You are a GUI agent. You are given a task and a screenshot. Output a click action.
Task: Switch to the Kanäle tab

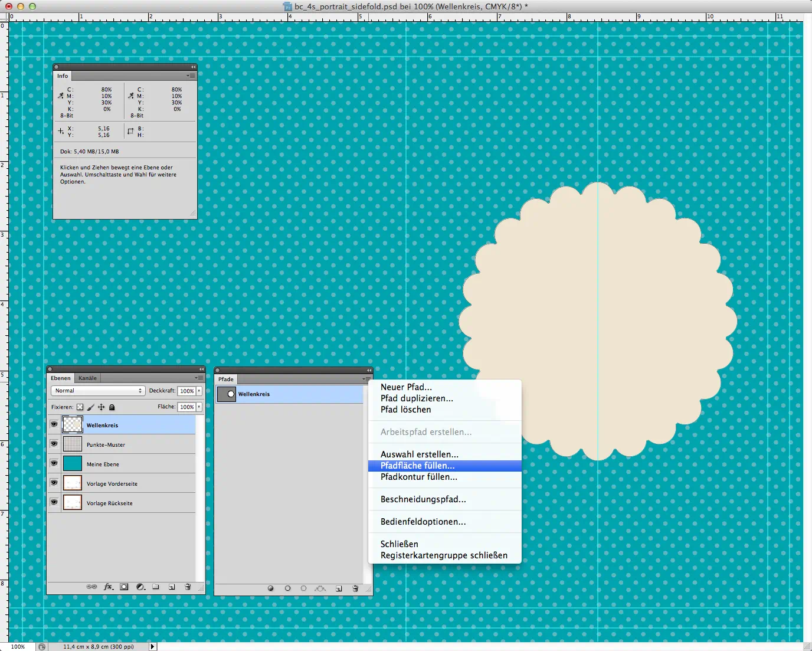click(87, 378)
